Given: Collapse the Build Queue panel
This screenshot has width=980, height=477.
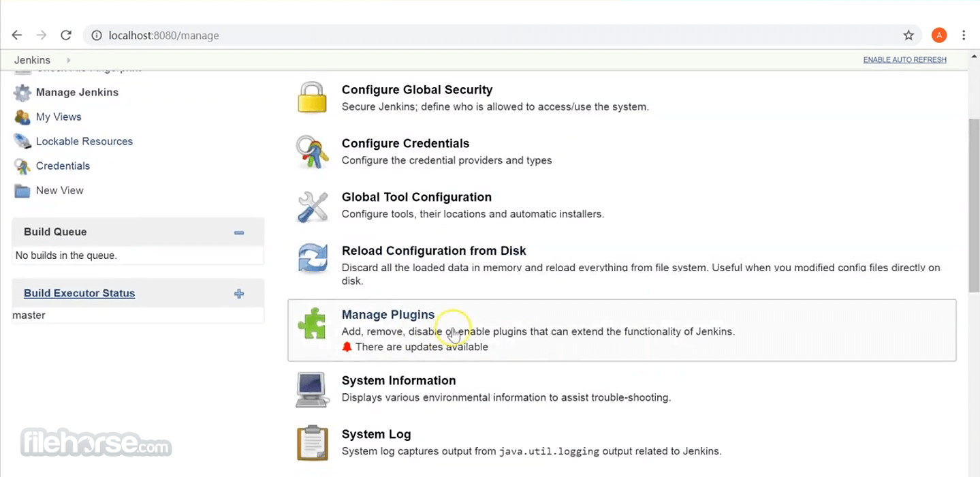Looking at the screenshot, I should tap(239, 232).
